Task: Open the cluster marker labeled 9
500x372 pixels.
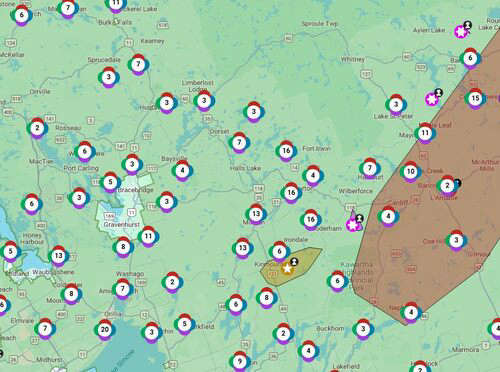Action: 240,361
